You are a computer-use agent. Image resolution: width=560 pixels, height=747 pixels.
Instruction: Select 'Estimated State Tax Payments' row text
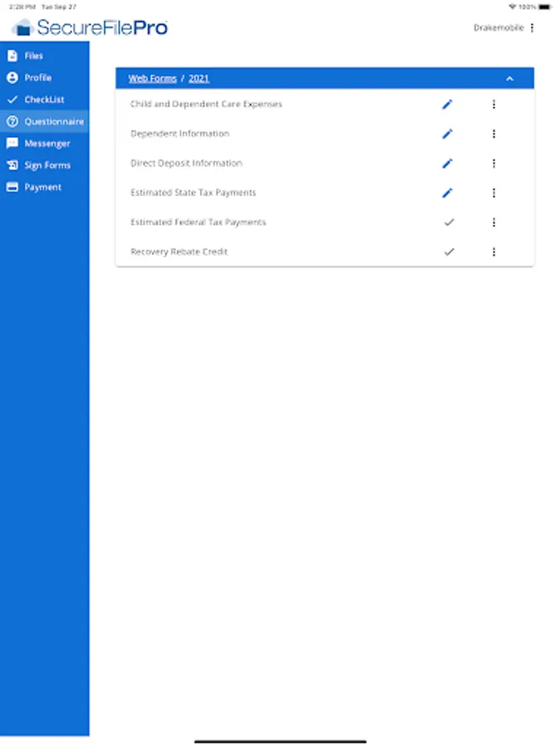coord(193,193)
